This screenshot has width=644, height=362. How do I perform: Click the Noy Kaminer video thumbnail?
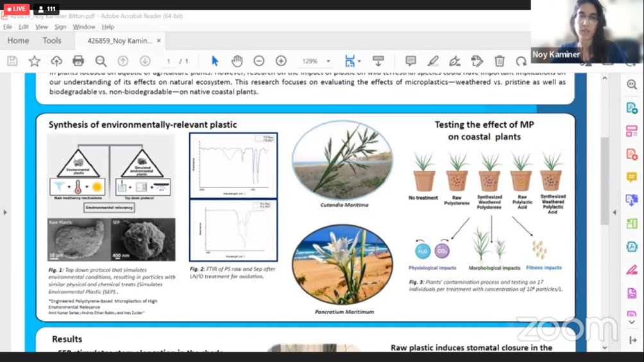click(588, 31)
